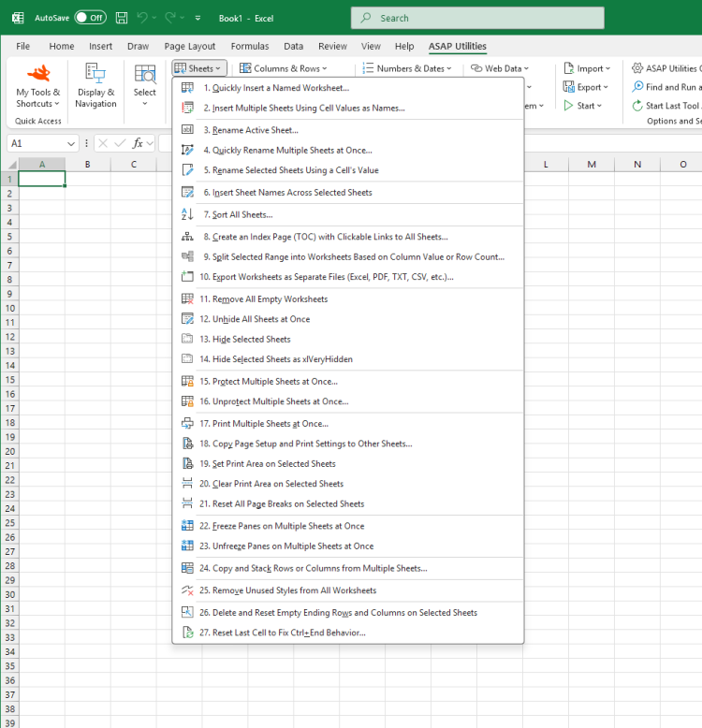Open My Tools & Shortcuts icon
This screenshot has width=702, height=728.
[x=38, y=76]
